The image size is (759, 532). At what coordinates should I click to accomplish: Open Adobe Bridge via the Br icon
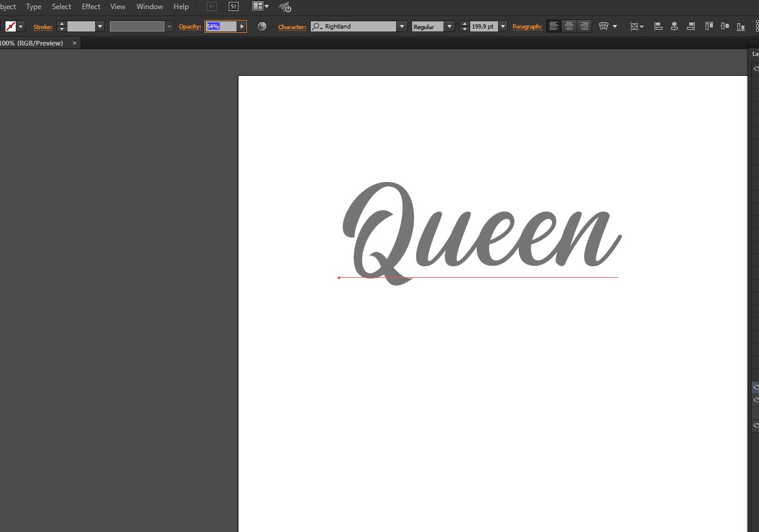click(x=212, y=7)
